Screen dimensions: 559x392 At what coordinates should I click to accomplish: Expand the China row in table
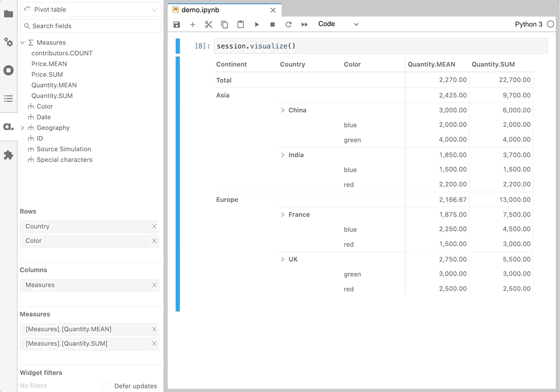(283, 110)
